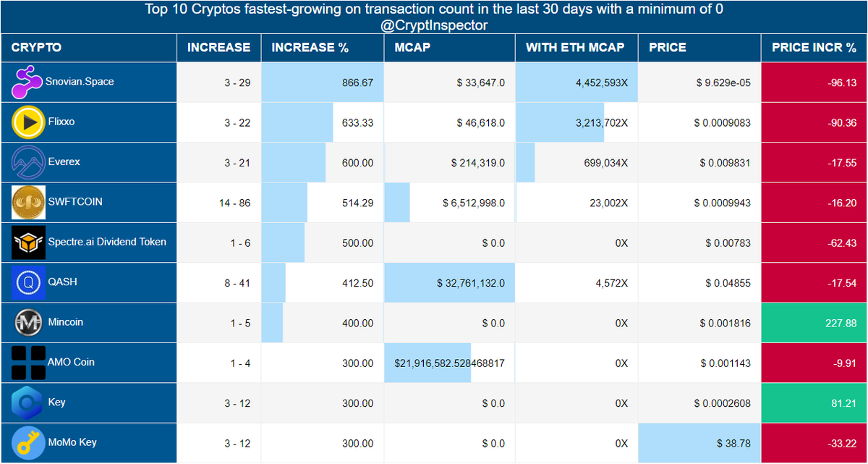Click the 699,034X ETH mcap cell
868x464 pixels.
tap(576, 162)
